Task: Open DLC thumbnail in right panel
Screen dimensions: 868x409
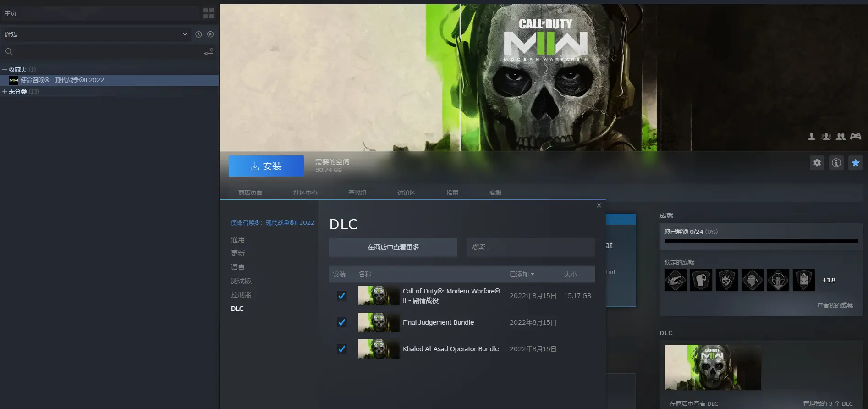Action: coord(713,368)
